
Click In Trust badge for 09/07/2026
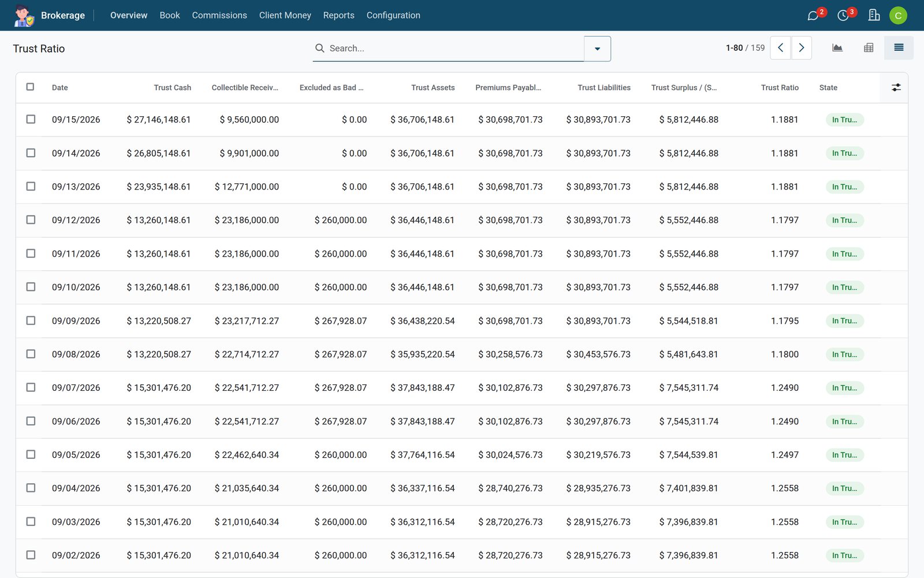(x=844, y=388)
